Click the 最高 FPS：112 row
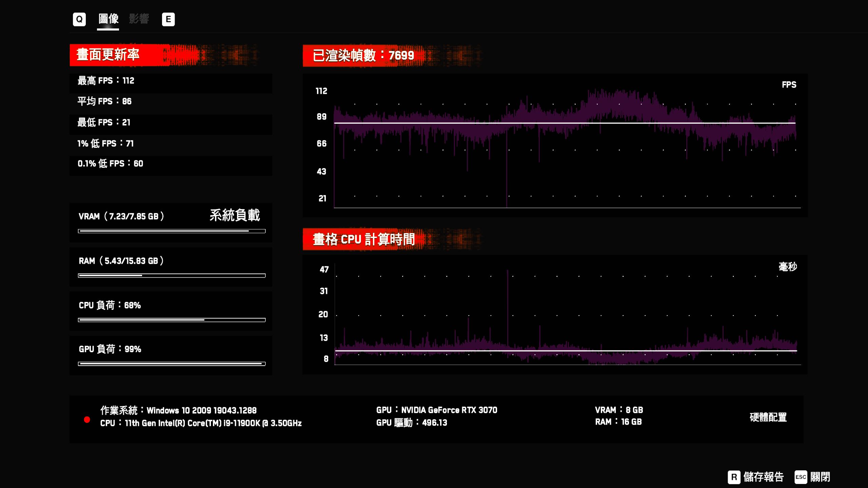 click(171, 83)
